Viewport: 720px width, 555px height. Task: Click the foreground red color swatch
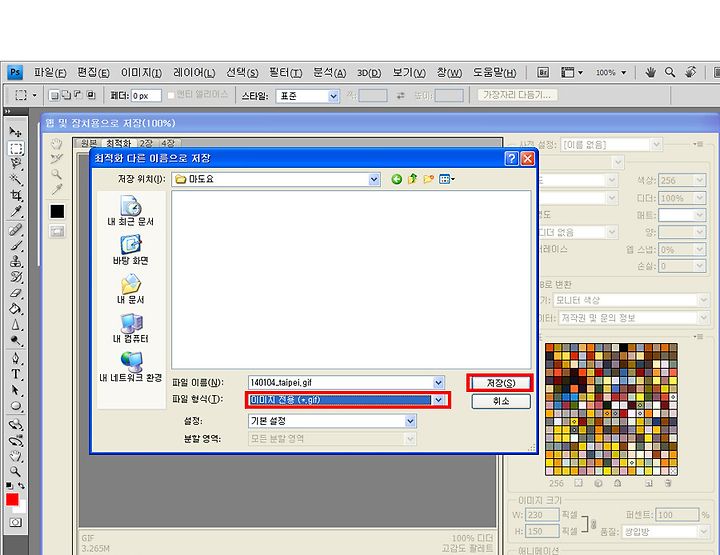click(12, 499)
